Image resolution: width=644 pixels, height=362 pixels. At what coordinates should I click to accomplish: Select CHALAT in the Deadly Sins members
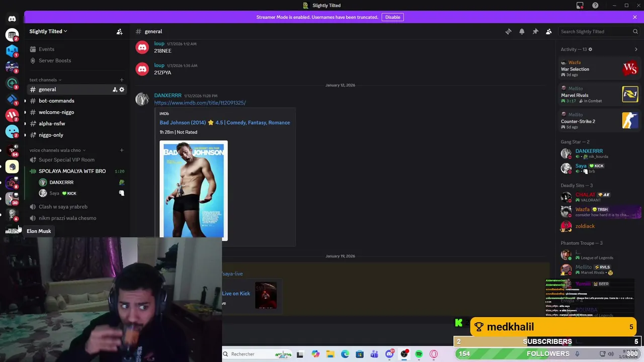pyautogui.click(x=599, y=197)
